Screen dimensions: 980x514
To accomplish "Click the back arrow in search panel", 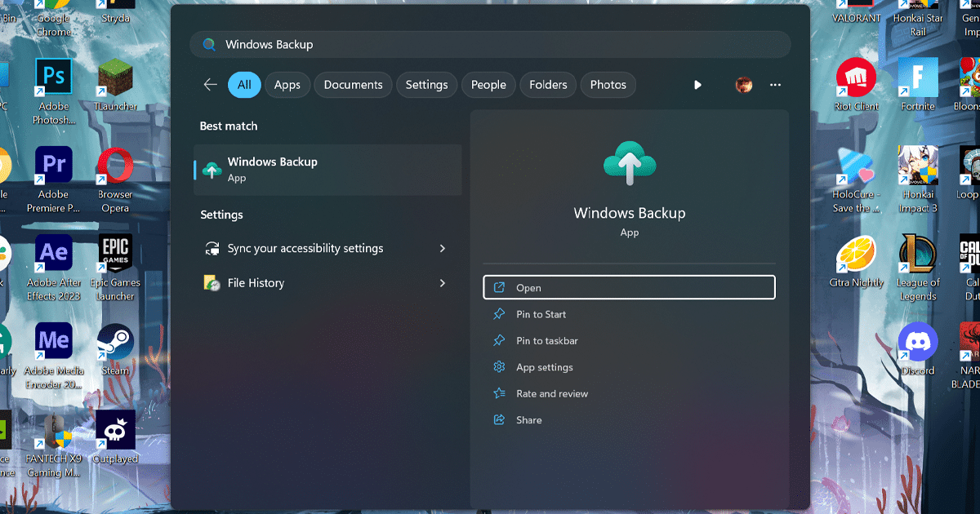I will click(211, 85).
